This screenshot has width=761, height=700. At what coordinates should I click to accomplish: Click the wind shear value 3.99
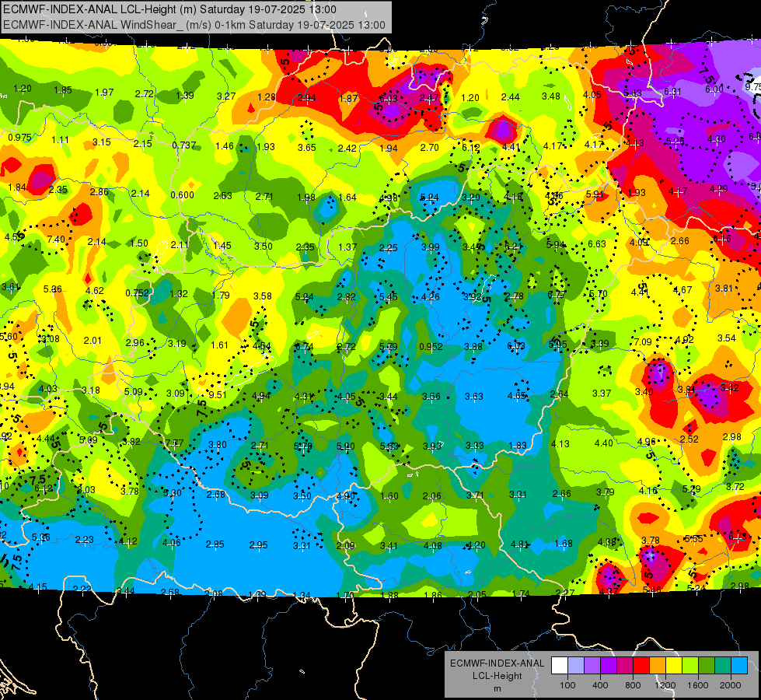(x=431, y=247)
